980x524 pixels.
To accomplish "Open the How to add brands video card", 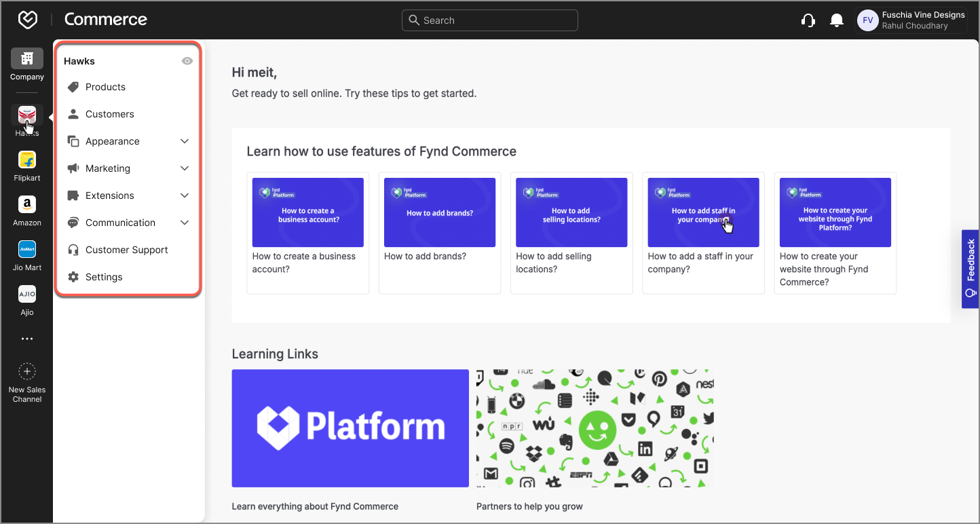I will pos(439,212).
